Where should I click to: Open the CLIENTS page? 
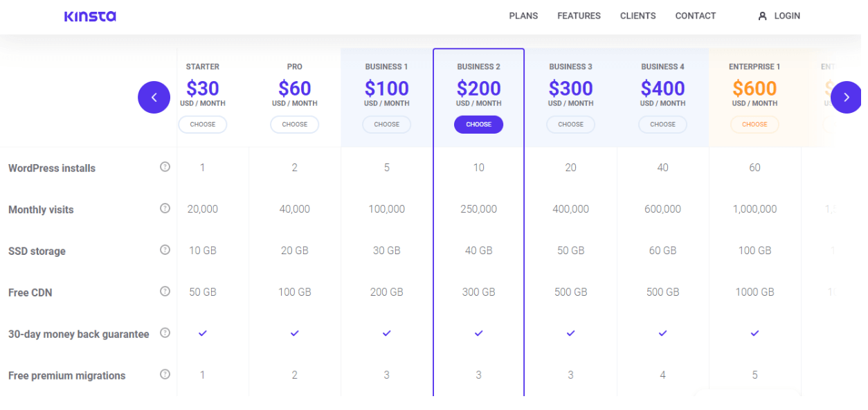coord(638,15)
